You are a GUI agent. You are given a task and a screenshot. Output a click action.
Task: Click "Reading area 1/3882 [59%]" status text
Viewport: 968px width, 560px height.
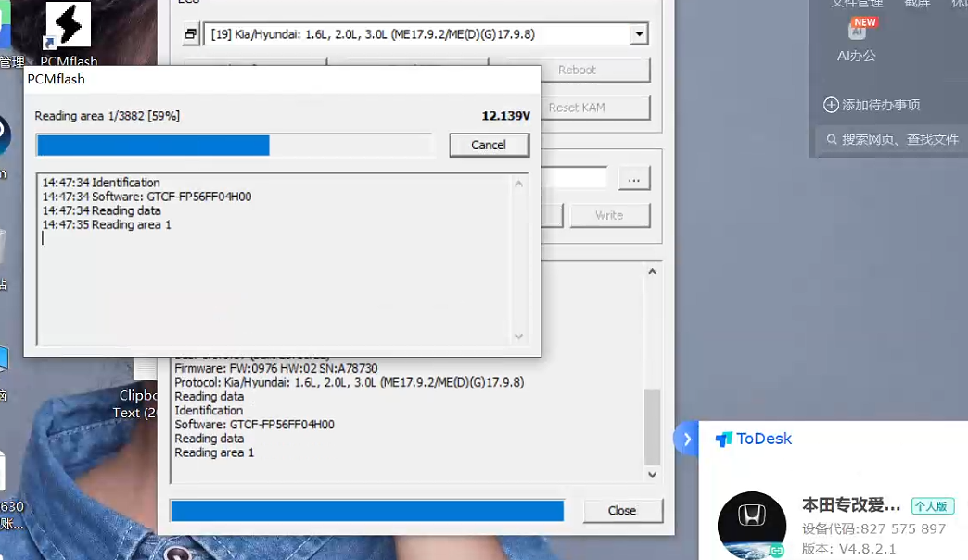(x=108, y=116)
